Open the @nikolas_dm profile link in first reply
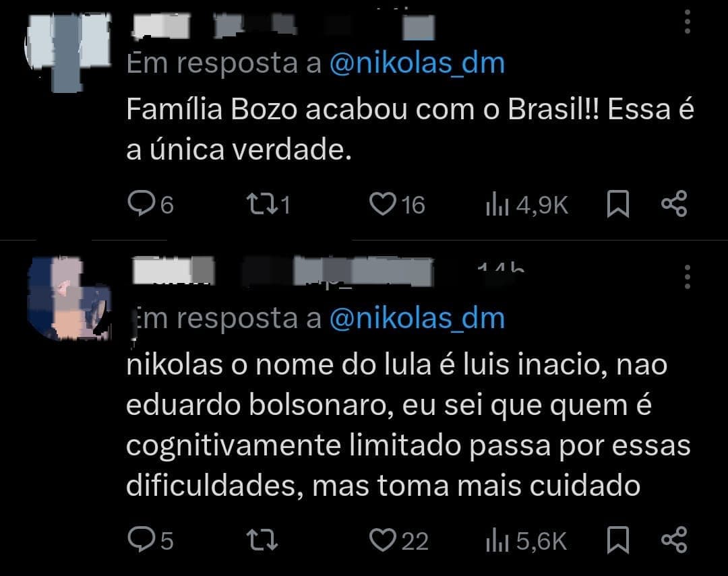 coord(417,61)
